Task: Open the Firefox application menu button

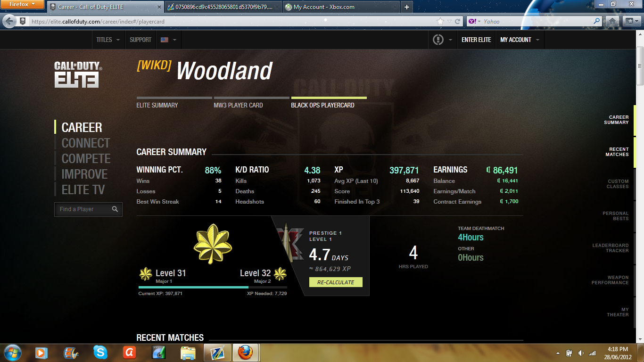Action: 23,4
